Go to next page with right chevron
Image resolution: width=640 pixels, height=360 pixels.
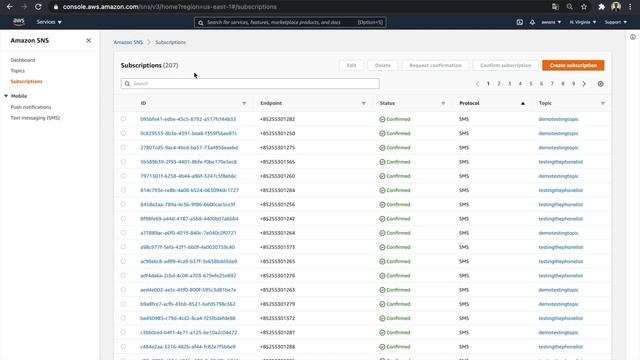point(584,84)
